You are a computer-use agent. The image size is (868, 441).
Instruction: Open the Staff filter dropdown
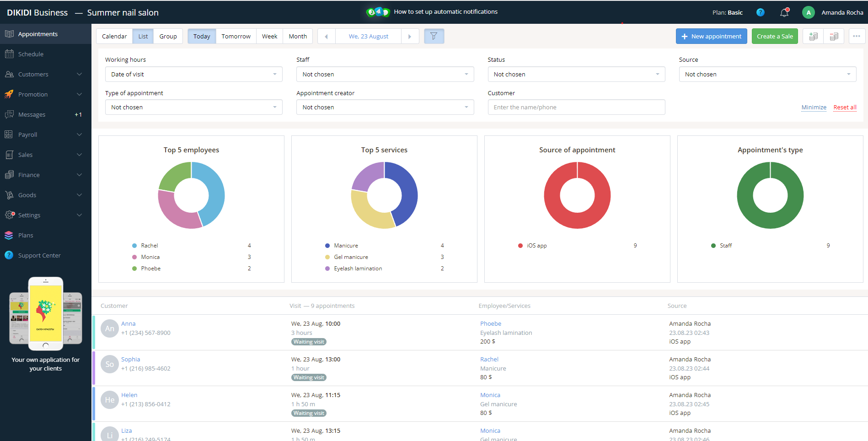(385, 74)
